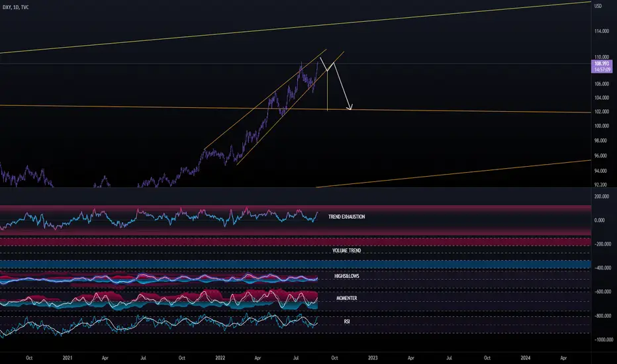617x364 pixels.
Task: Select the TREND EXHAUSTION indicator label
Action: click(x=347, y=216)
